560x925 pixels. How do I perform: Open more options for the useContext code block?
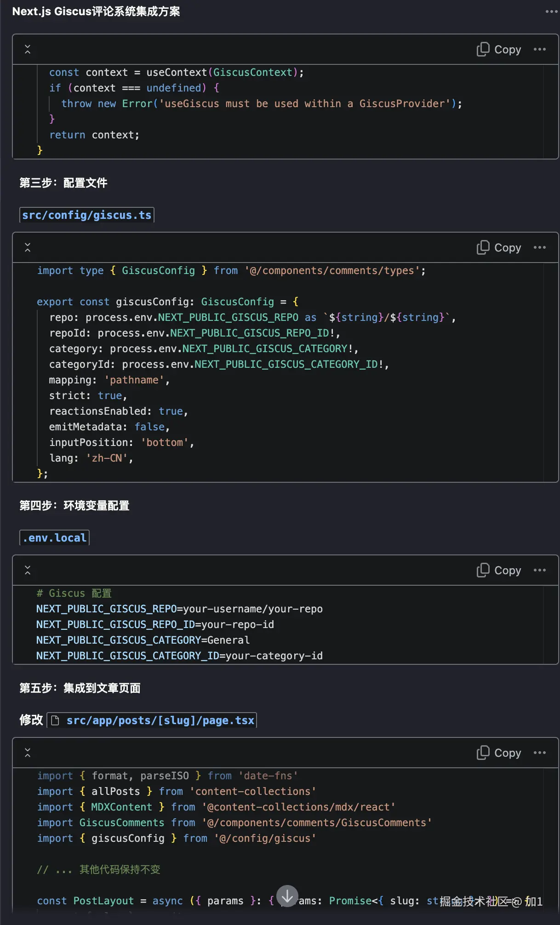click(540, 50)
